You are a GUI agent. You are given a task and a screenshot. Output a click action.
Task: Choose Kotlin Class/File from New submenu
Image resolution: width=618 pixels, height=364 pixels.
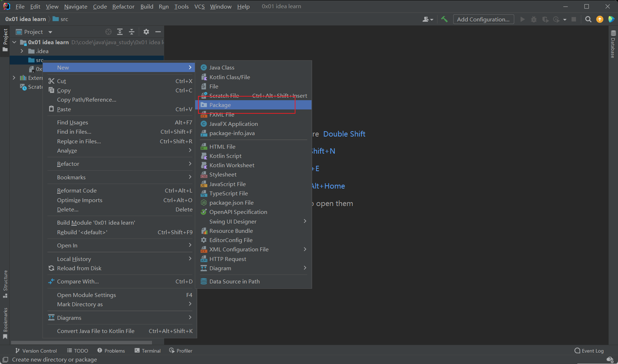click(x=253, y=77)
